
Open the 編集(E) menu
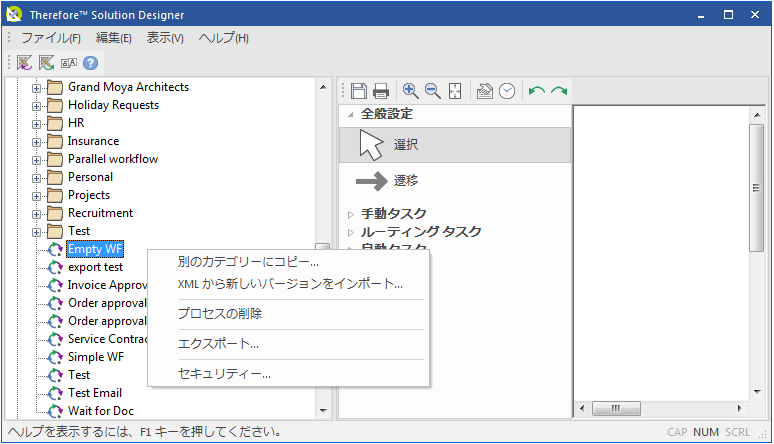[x=114, y=38]
